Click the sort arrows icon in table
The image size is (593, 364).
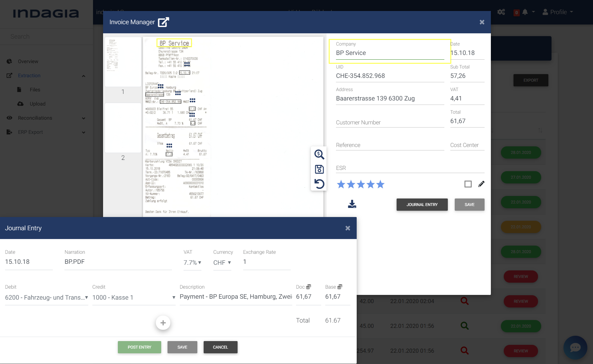[x=540, y=130]
